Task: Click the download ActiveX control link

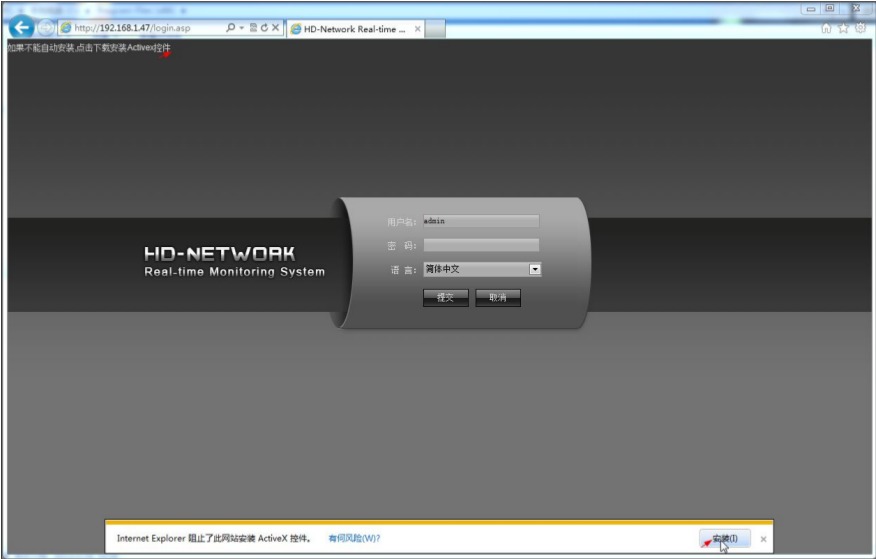Action: pos(89,48)
